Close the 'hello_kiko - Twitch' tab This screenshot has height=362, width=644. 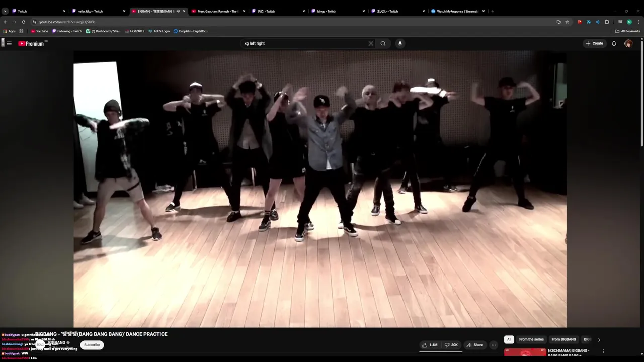point(124,11)
